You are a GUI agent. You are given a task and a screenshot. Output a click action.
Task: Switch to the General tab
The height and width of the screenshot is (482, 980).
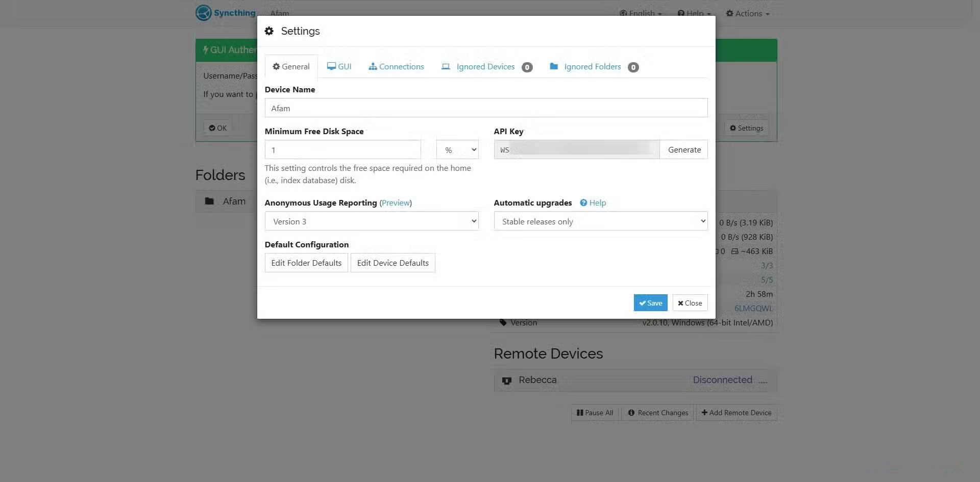[291, 66]
